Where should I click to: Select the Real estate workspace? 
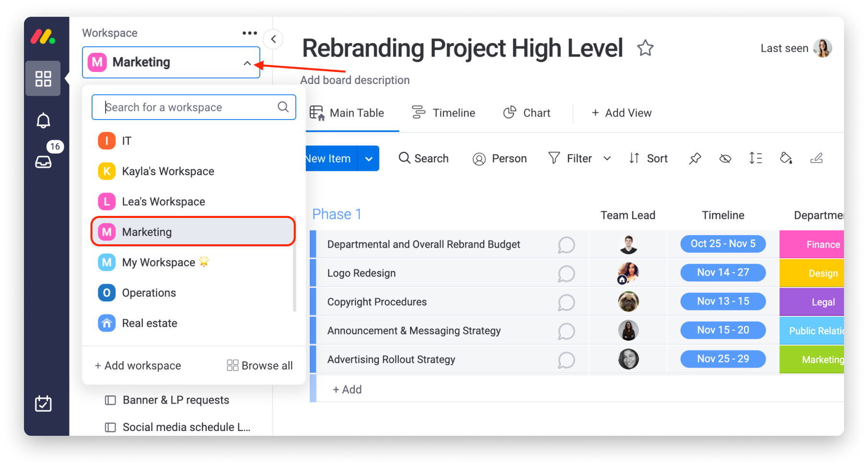pos(193,323)
